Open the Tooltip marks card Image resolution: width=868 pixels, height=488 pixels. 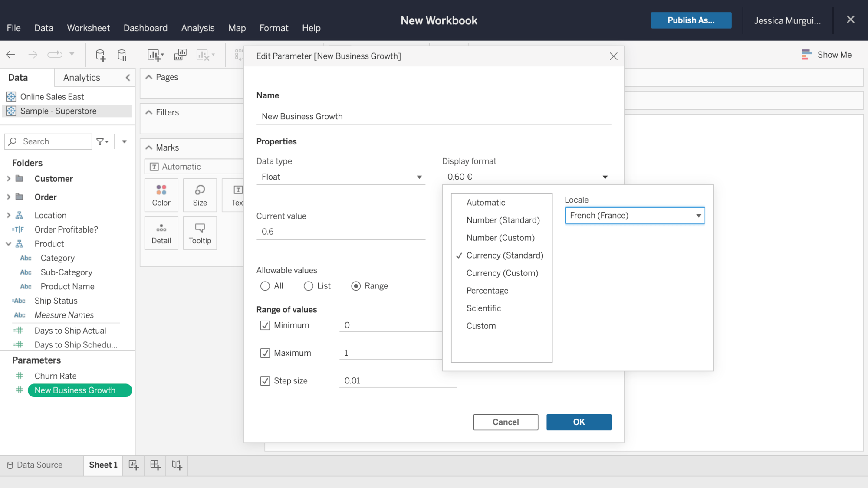[x=200, y=233]
